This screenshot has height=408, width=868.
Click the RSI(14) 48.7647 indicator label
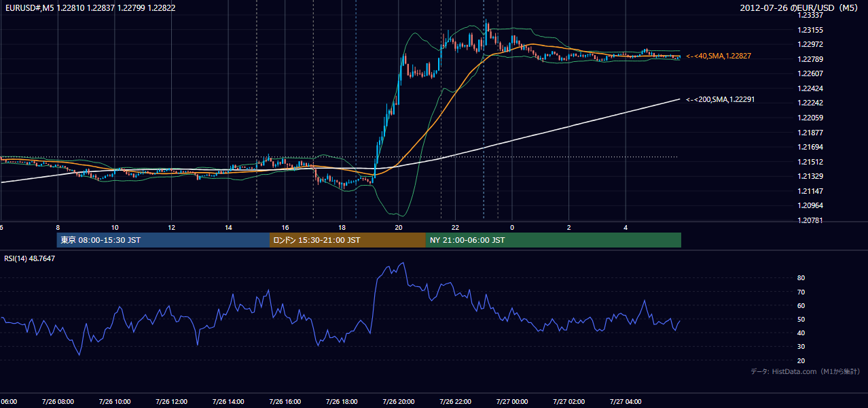(30, 258)
